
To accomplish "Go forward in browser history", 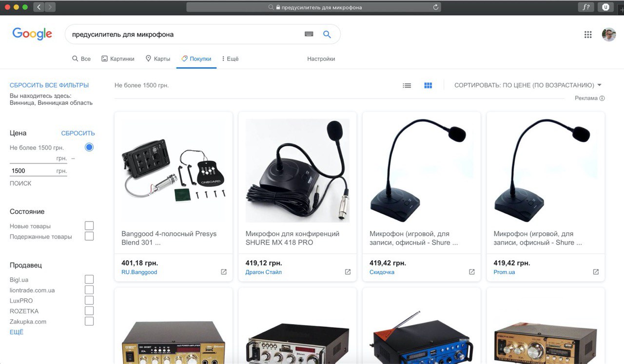I will (50, 7).
